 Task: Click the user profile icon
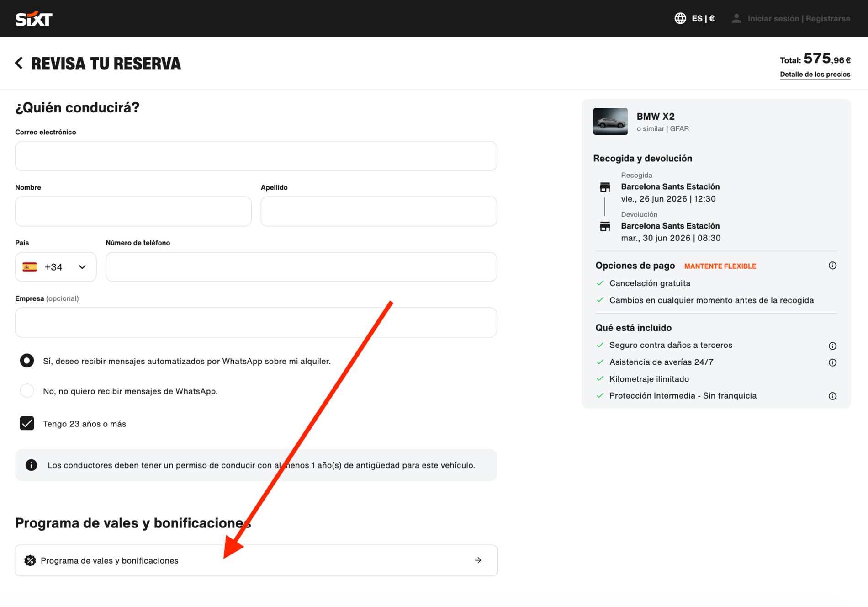[736, 18]
